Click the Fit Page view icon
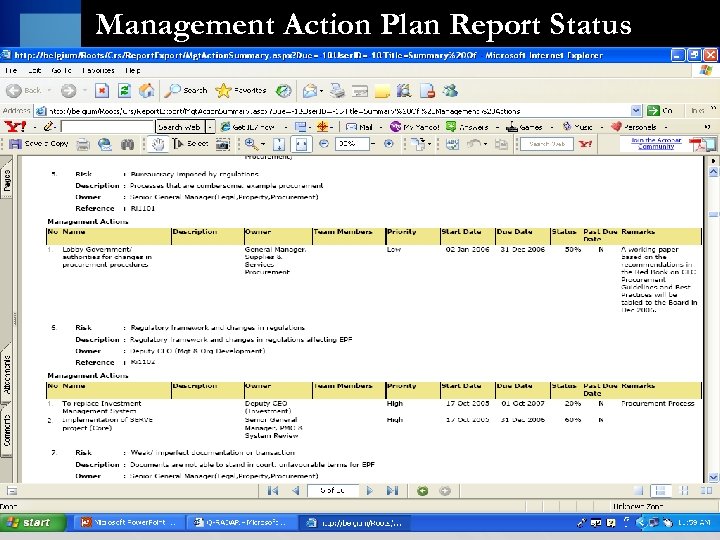The image size is (720, 540). point(278,144)
